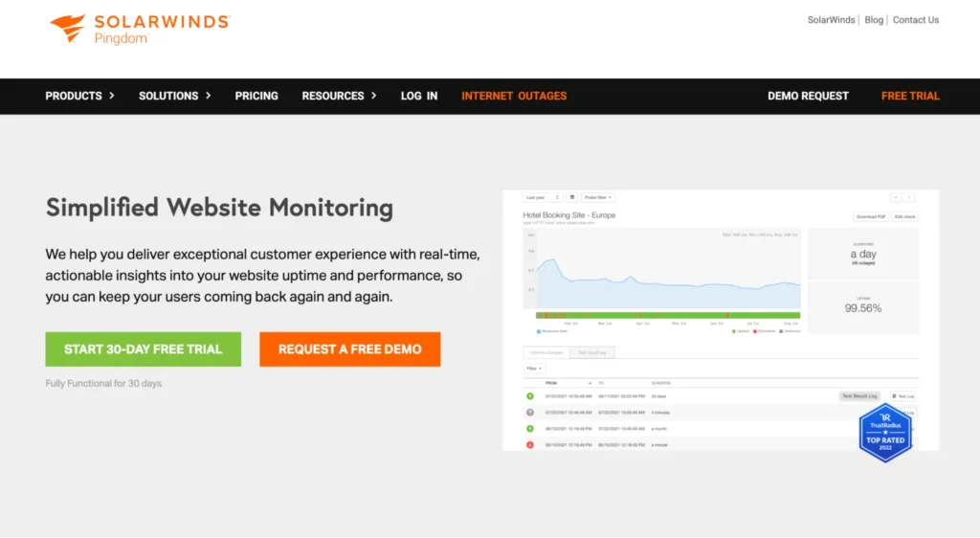Click the green up status icon for a month row

530,429
